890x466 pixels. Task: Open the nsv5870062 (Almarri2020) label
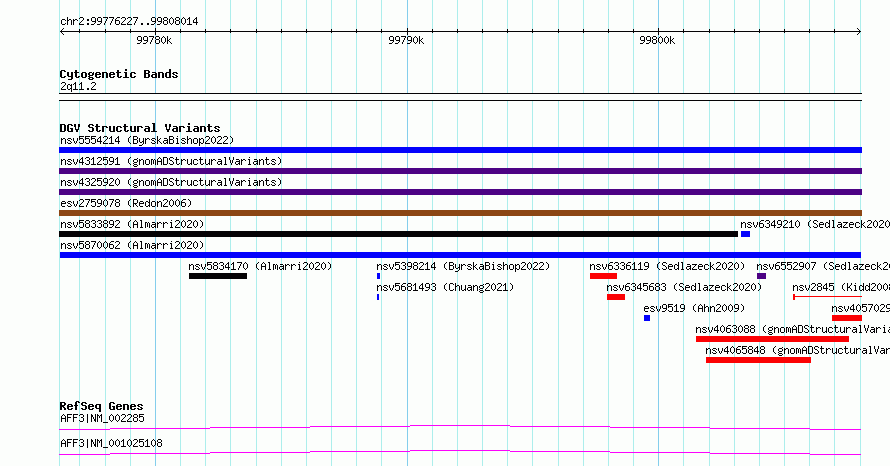coord(132,245)
